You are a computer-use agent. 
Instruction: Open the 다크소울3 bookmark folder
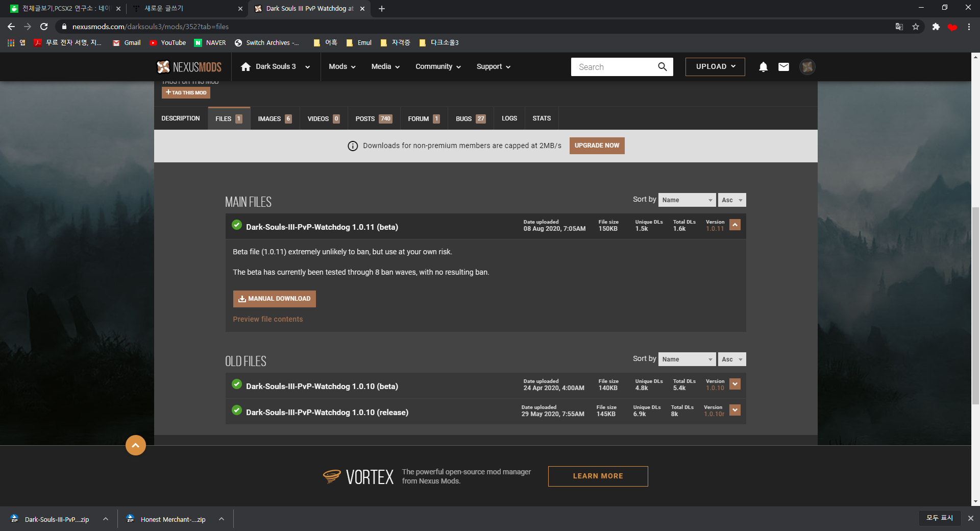click(x=439, y=43)
